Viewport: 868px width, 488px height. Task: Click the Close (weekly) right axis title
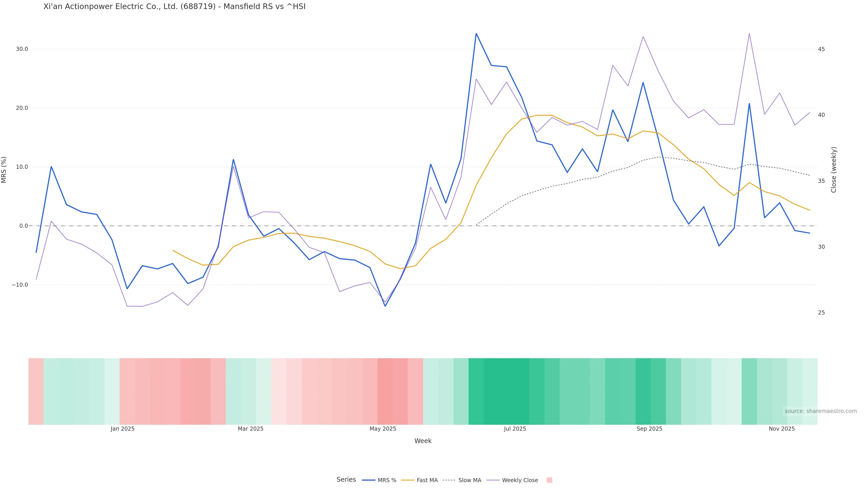click(x=834, y=170)
